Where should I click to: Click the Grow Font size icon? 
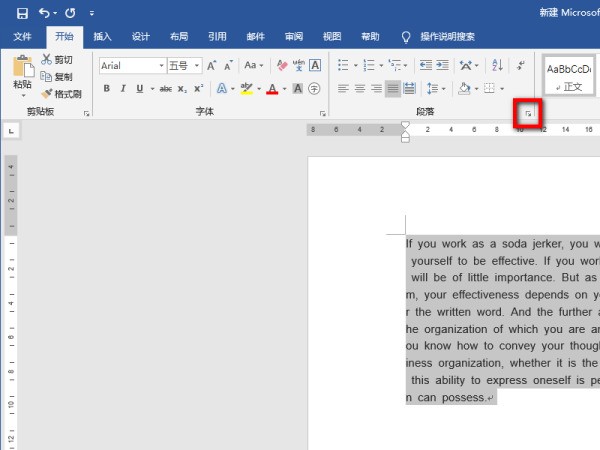coord(212,65)
